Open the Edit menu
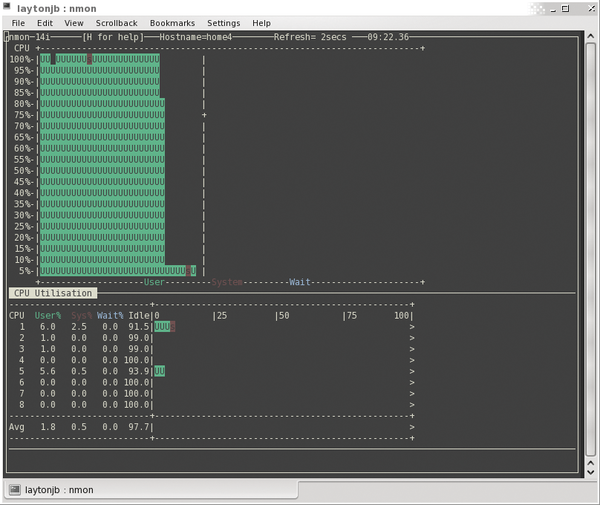The width and height of the screenshot is (600, 505). pos(45,23)
